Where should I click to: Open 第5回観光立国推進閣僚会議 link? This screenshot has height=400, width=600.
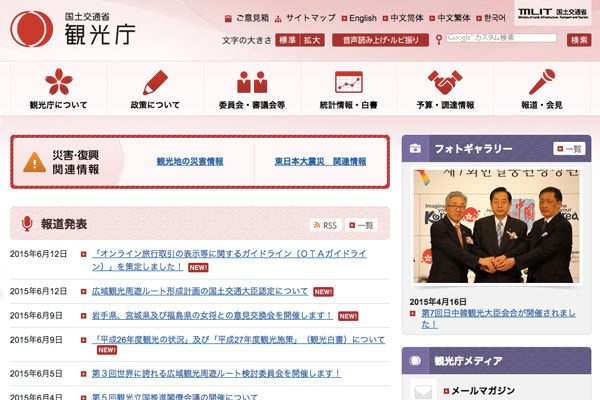pyautogui.click(x=175, y=397)
